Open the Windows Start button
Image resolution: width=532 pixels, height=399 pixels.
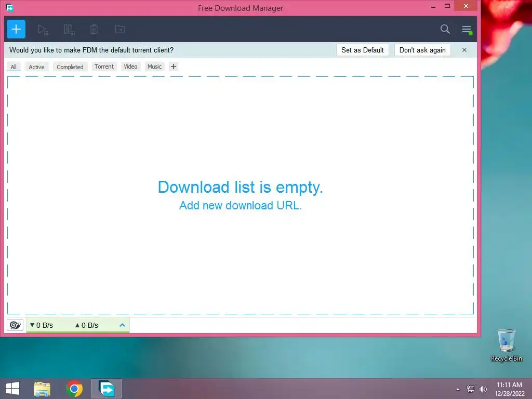(12, 389)
